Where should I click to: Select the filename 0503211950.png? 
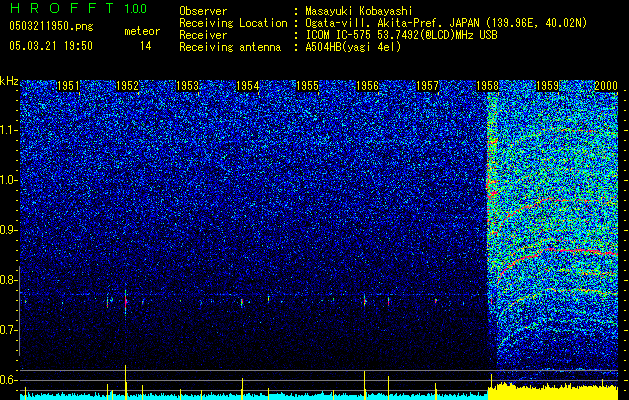(51, 27)
